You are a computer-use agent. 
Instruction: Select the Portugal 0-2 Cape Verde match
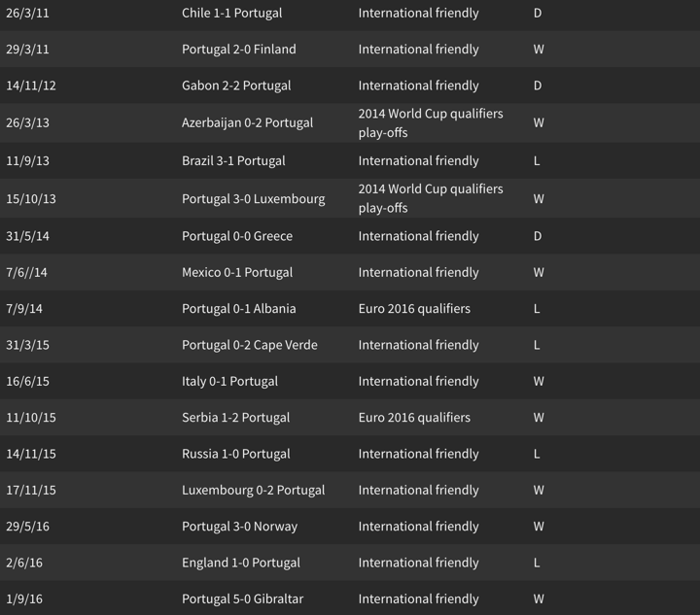coord(250,345)
